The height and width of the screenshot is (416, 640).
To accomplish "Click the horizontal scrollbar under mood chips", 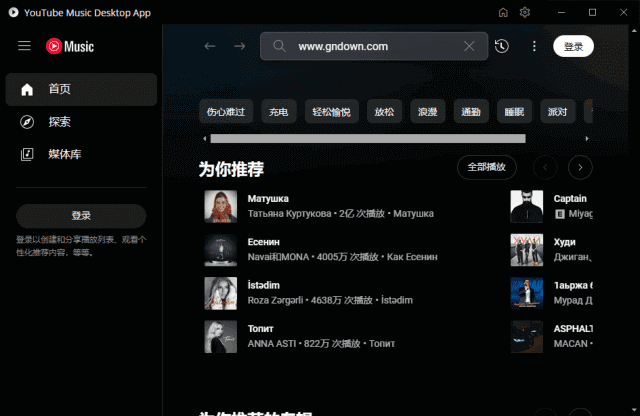I will click(x=367, y=139).
